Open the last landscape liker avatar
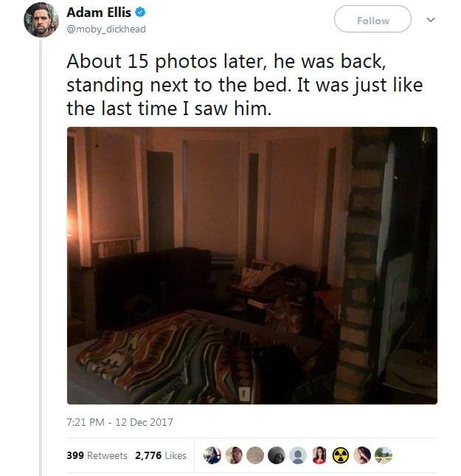This screenshot has height=476, width=461. [384, 455]
